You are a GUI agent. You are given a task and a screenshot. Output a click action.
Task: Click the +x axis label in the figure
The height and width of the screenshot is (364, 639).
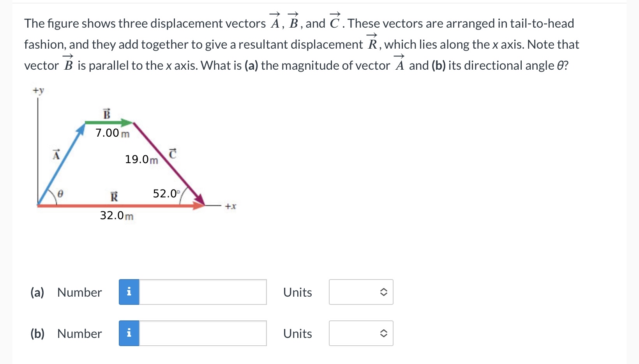click(229, 207)
